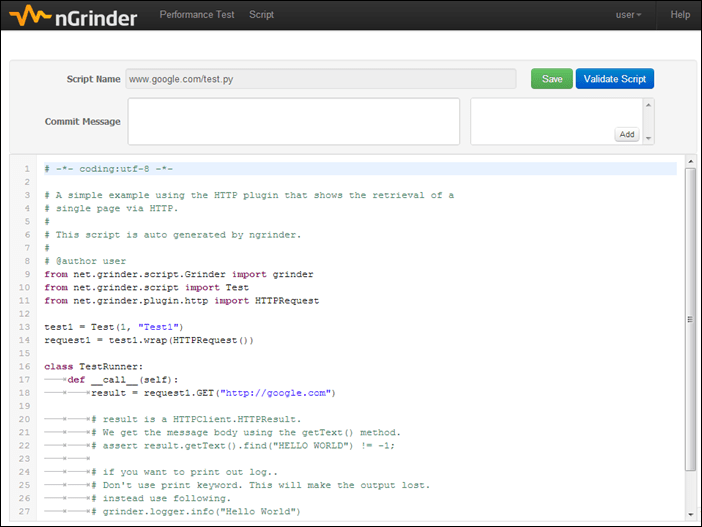Click the comment about the getText() method

tap(246, 433)
